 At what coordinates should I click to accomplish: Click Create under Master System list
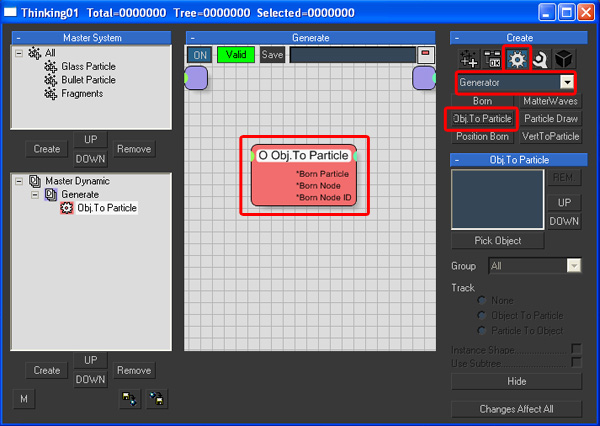click(x=47, y=149)
